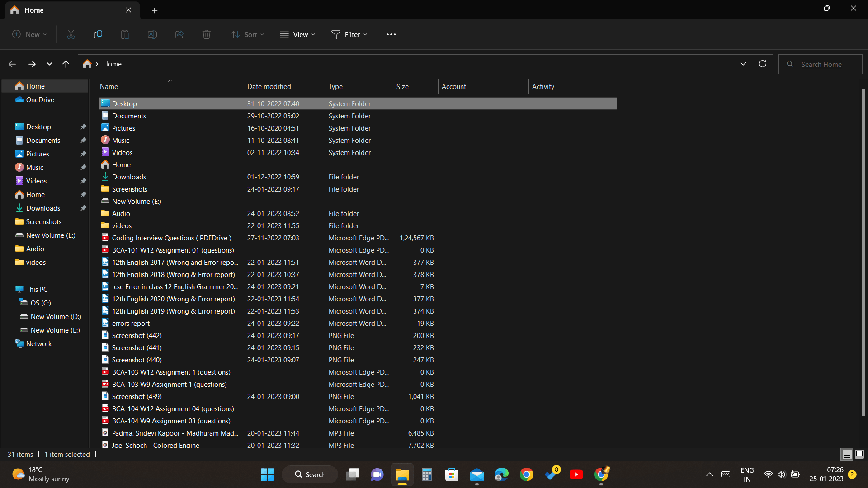Open a new tab with plus
The width and height of the screenshot is (868, 488).
(155, 10)
